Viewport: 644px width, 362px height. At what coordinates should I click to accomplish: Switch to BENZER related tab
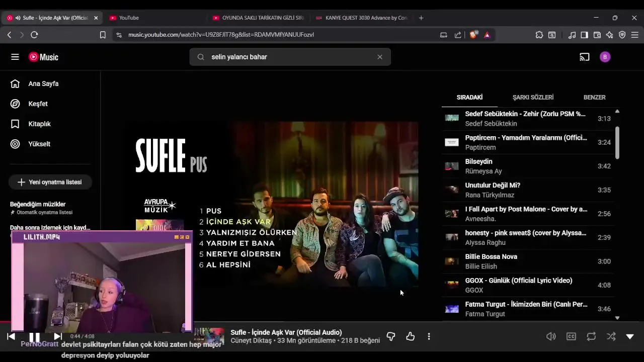(594, 97)
